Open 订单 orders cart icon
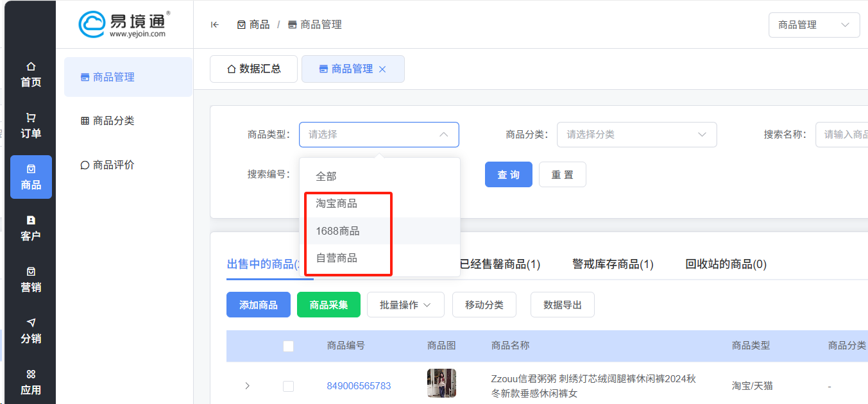 pos(31,118)
